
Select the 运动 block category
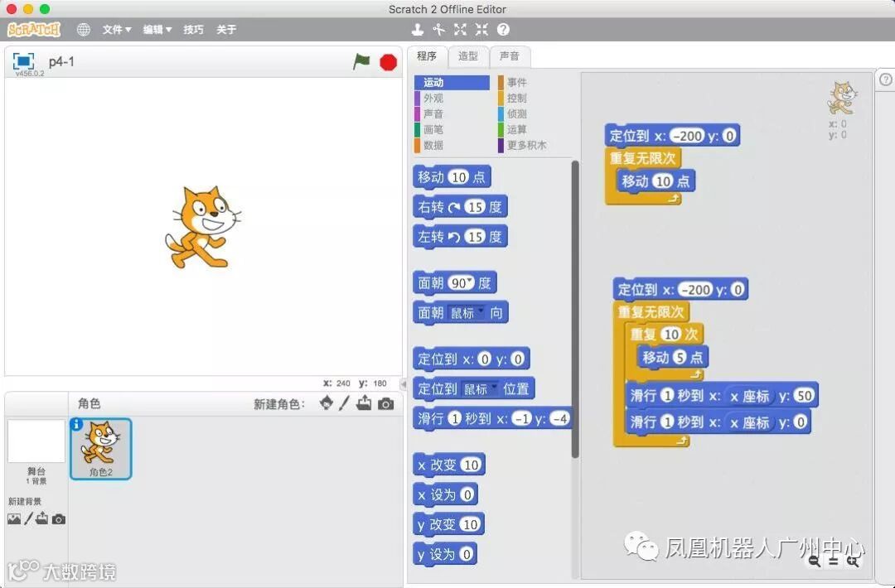[452, 83]
